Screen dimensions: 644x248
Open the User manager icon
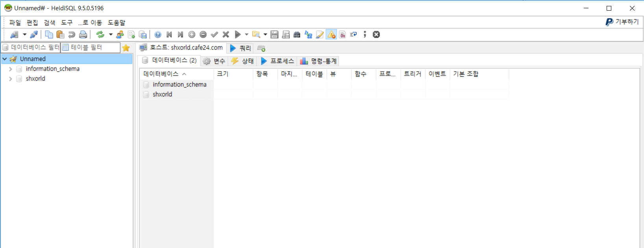[x=120, y=35]
